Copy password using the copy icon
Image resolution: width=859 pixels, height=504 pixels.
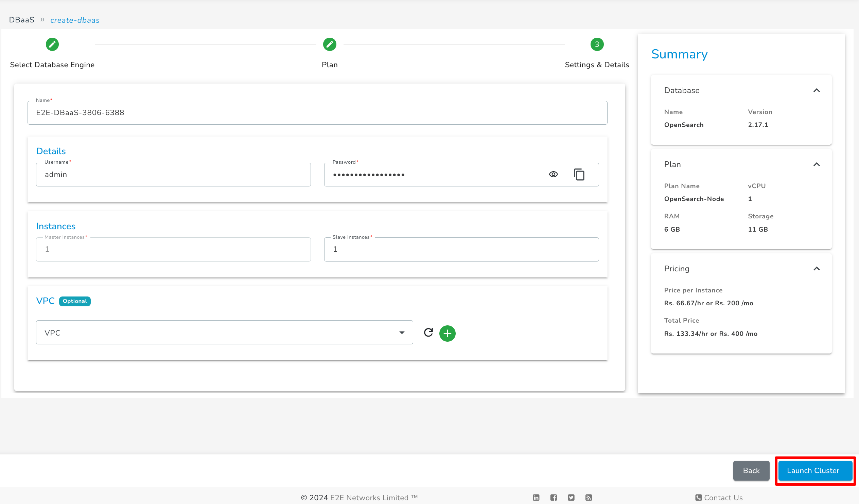[579, 175]
